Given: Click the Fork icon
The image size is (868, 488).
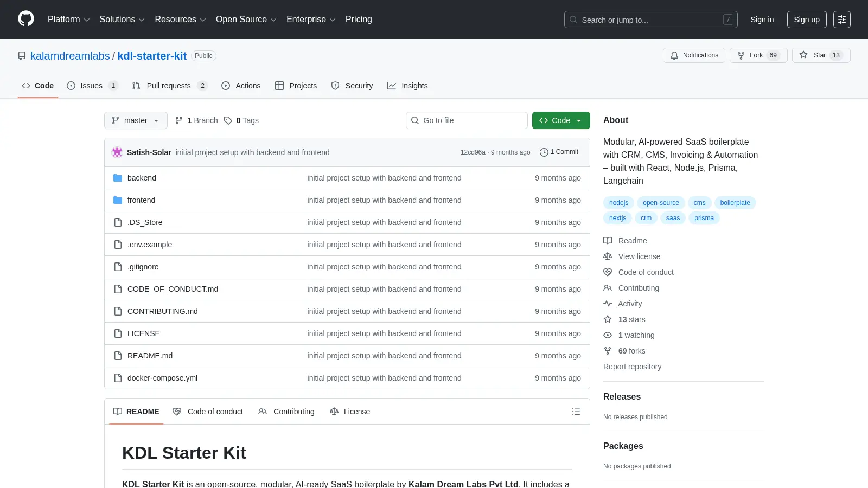Looking at the screenshot, I should click(741, 55).
